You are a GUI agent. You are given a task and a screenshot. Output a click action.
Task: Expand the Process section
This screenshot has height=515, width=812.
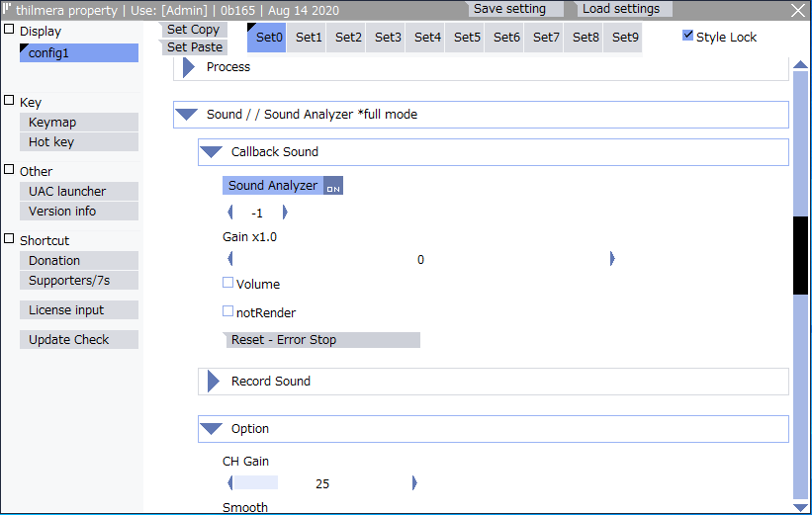click(189, 67)
